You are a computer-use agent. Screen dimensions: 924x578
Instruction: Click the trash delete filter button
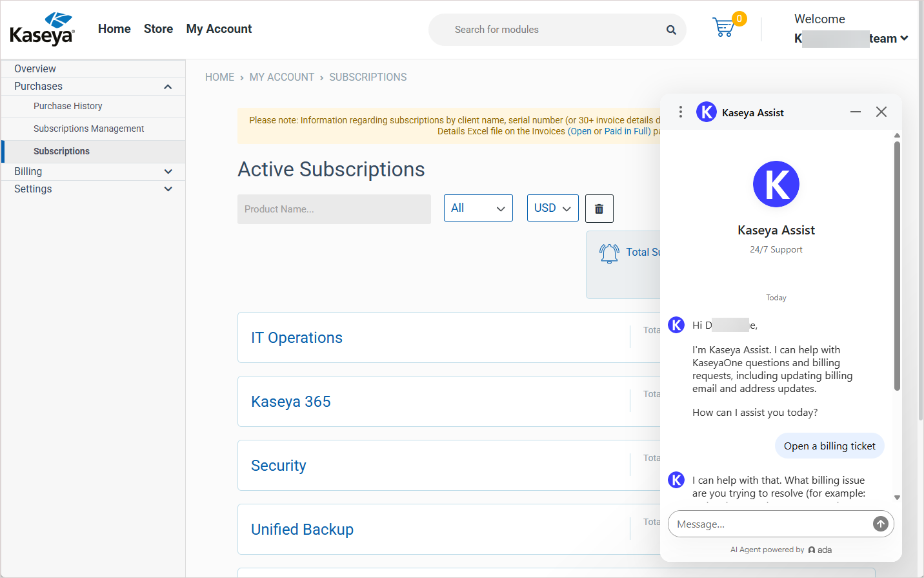599,209
